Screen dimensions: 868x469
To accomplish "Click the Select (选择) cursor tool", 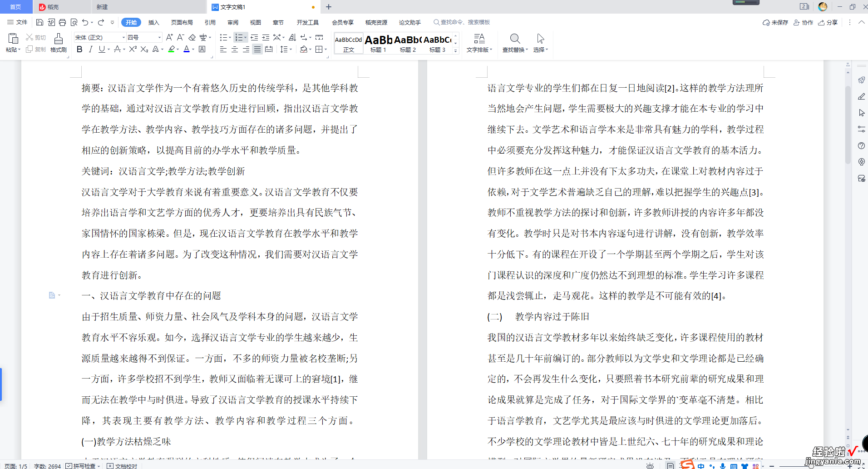I will coord(540,43).
